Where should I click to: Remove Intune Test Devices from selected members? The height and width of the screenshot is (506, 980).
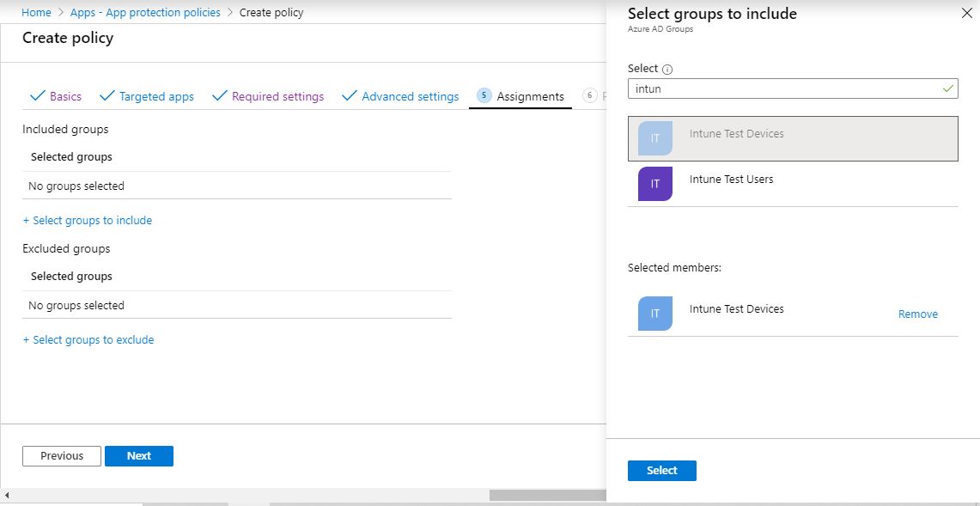click(x=917, y=314)
